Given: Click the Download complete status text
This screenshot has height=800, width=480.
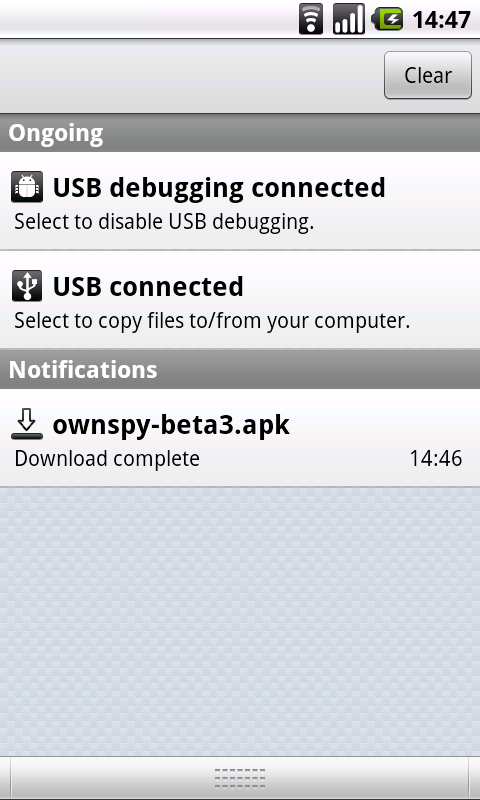Looking at the screenshot, I should click(107, 458).
